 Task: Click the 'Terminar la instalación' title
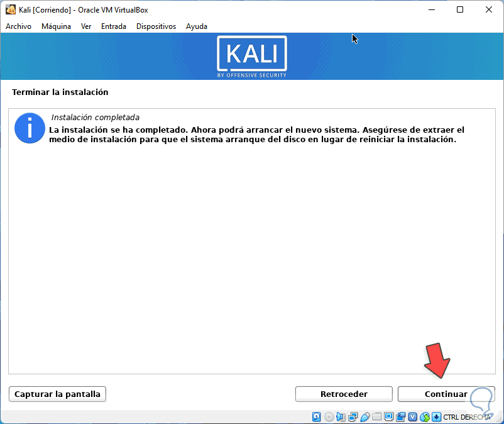[60, 92]
